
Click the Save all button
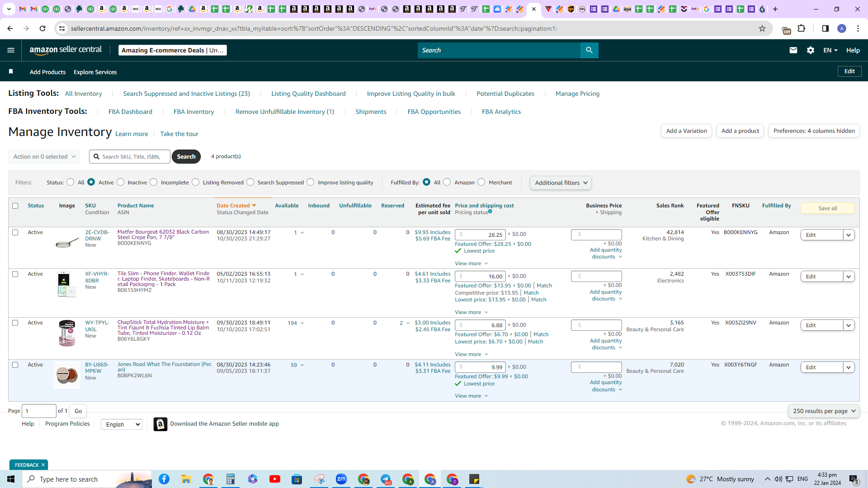point(827,208)
